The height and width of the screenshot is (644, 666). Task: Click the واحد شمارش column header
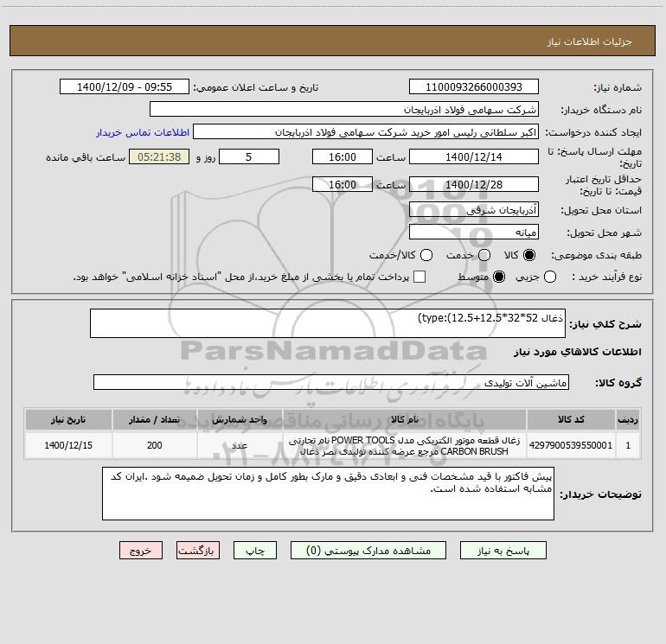(240, 419)
